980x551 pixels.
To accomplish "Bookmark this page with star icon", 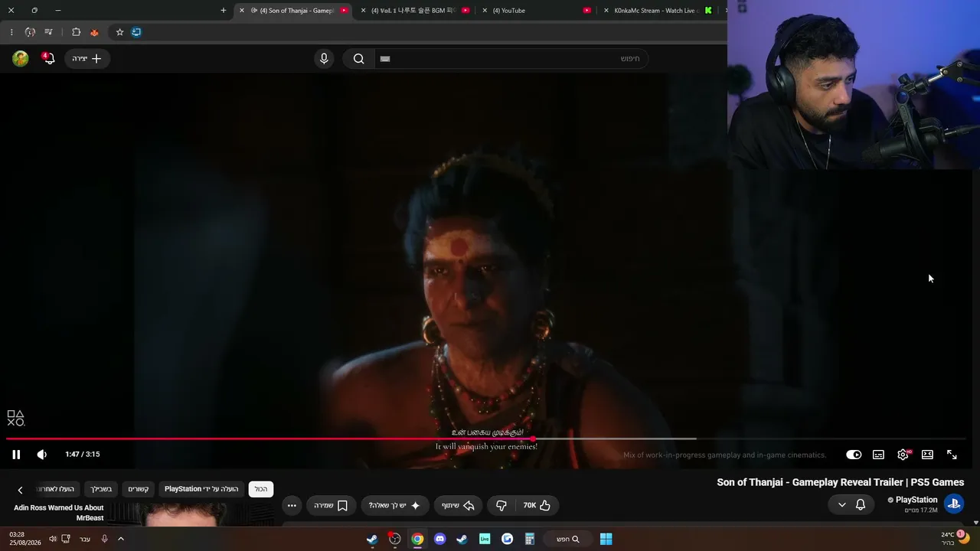I will tap(119, 32).
